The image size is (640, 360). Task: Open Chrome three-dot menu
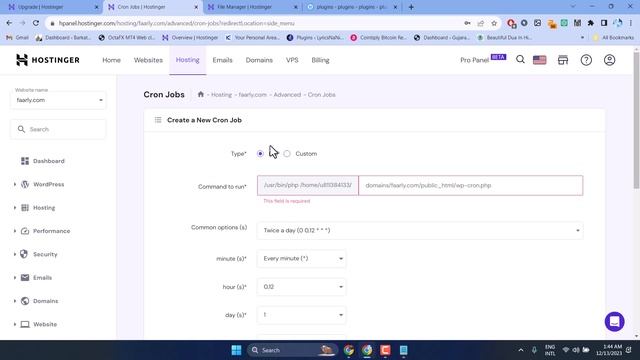click(631, 23)
